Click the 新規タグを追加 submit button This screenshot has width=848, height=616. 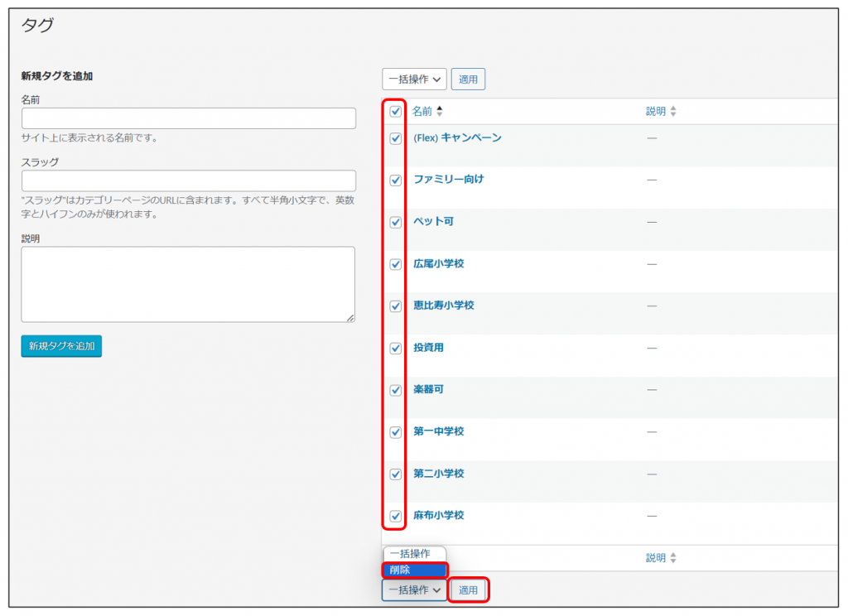tap(61, 346)
